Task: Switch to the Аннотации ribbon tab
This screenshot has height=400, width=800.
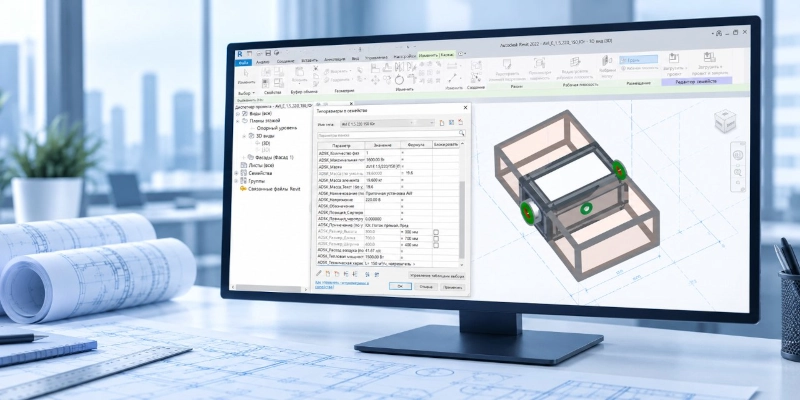Action: point(335,59)
